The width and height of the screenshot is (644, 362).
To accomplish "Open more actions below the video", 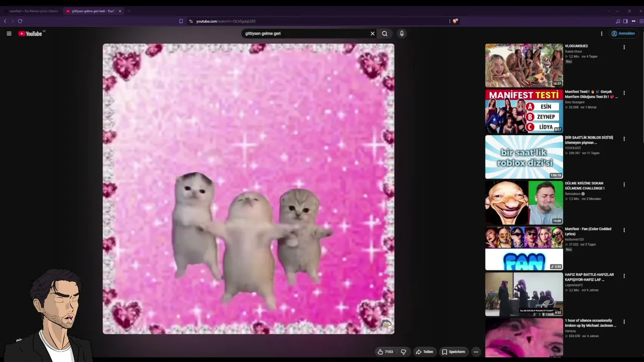I will [476, 352].
